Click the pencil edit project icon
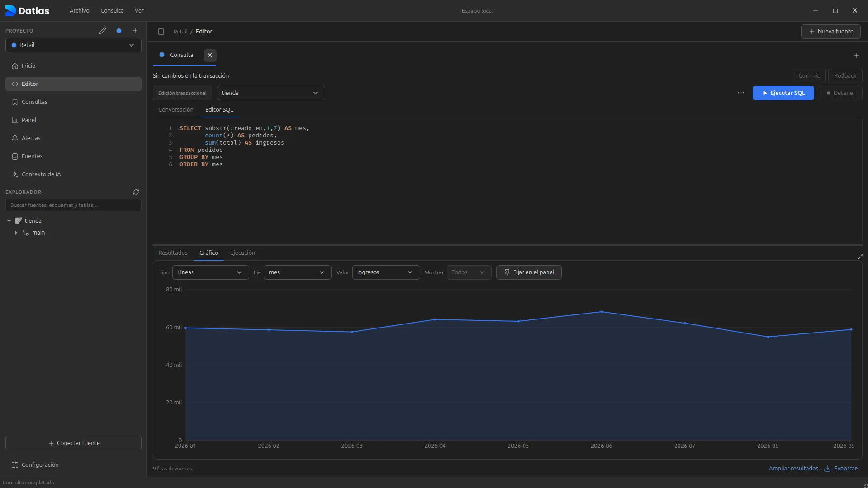Image resolution: width=868 pixels, height=488 pixels. coord(103,31)
